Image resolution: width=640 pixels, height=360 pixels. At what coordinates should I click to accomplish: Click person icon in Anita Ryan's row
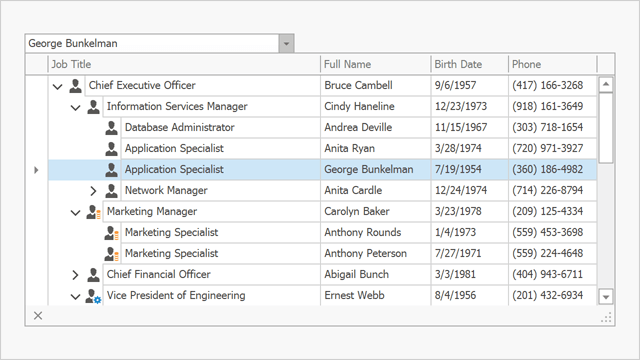point(111,149)
